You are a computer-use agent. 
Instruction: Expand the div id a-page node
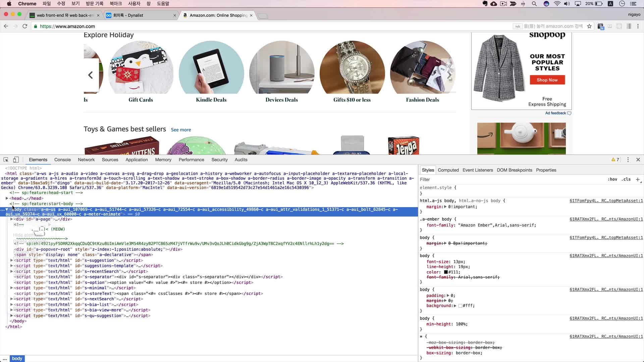pos(11,219)
